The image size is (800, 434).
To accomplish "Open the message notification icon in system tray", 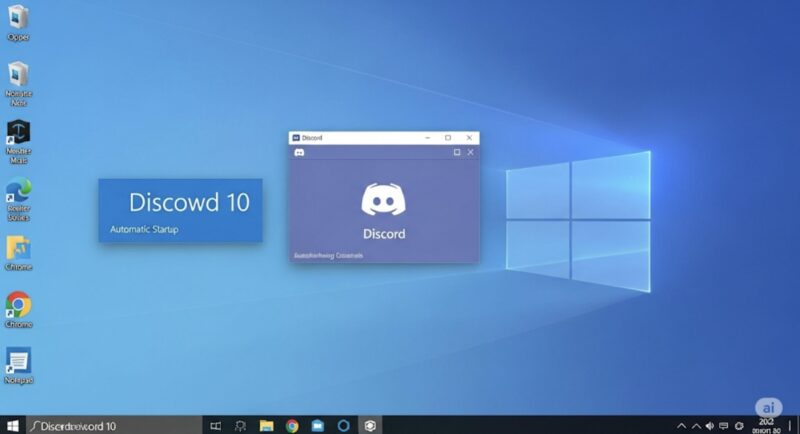I will tap(724, 426).
